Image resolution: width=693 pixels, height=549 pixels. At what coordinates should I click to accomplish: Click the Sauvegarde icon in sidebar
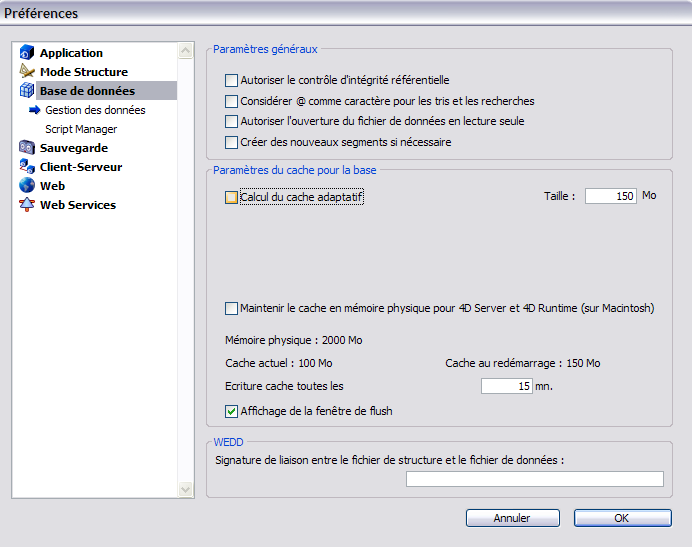tap(27, 148)
